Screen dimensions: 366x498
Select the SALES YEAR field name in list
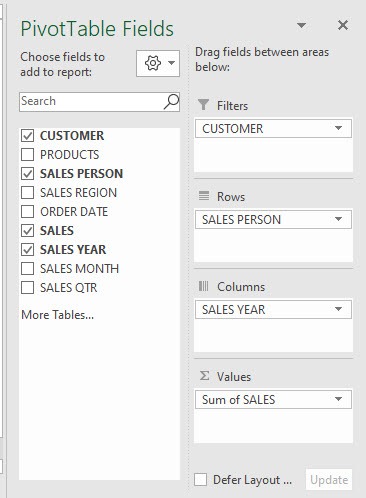[73, 250]
